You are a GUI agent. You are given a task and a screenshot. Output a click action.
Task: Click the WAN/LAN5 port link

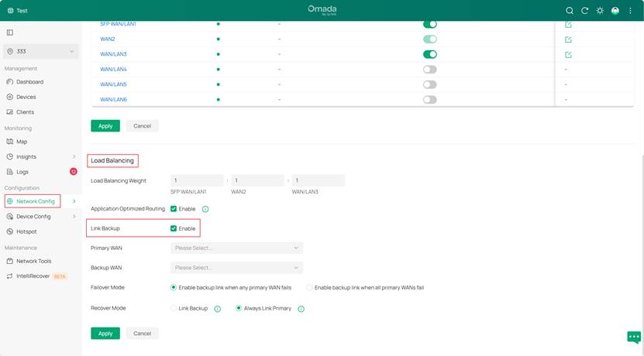(x=113, y=84)
